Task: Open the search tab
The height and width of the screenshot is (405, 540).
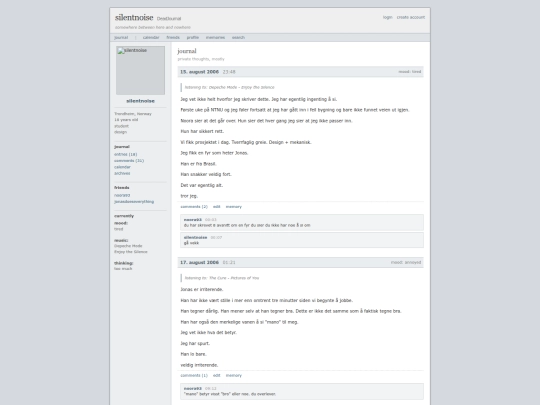Action: (238, 38)
